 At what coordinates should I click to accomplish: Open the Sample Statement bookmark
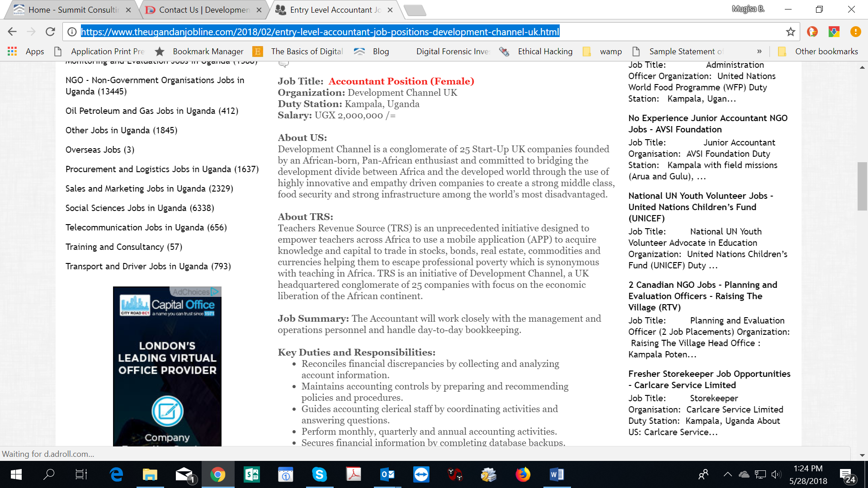678,52
